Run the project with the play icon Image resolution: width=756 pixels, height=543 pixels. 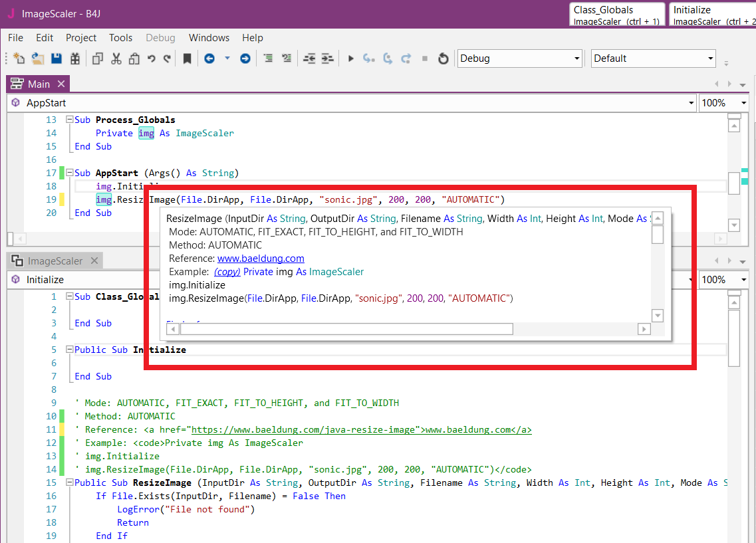pos(351,58)
